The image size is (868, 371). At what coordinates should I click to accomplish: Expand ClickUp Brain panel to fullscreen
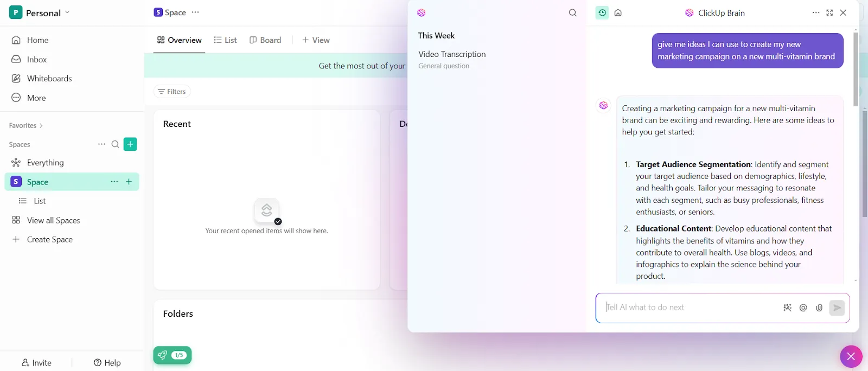829,12
